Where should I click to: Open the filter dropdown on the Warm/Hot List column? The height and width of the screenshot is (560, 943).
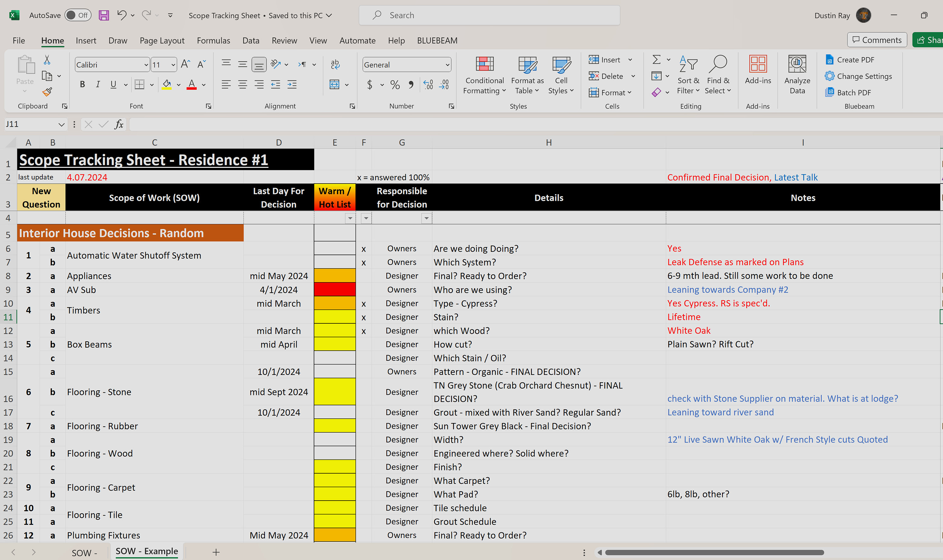tap(350, 218)
